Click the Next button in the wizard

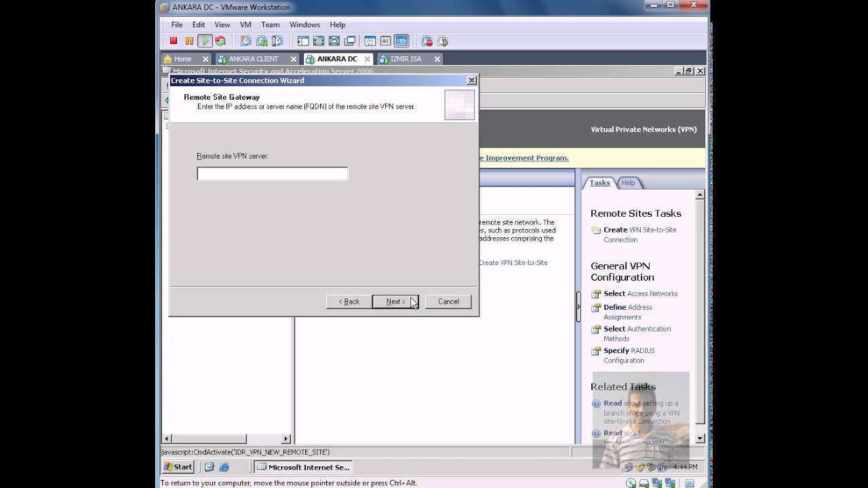click(395, 302)
